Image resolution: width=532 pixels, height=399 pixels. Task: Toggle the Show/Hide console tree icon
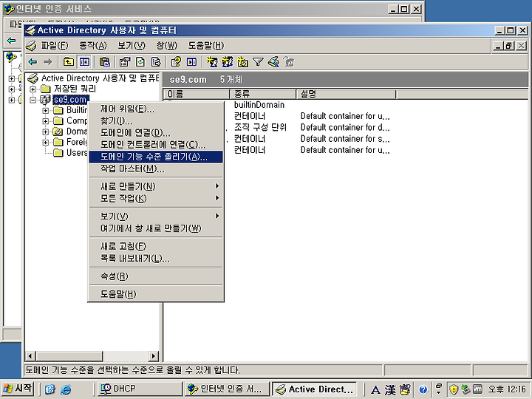pyautogui.click(x=84, y=62)
